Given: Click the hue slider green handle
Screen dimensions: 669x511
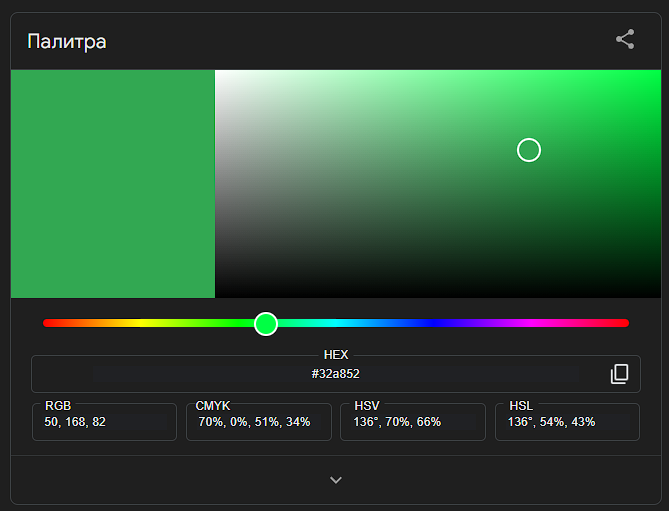Looking at the screenshot, I should point(266,324).
